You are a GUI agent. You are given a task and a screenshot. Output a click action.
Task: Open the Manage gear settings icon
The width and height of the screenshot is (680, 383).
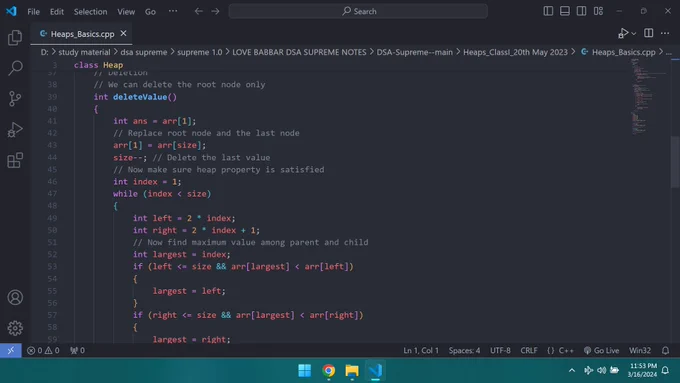pos(15,328)
